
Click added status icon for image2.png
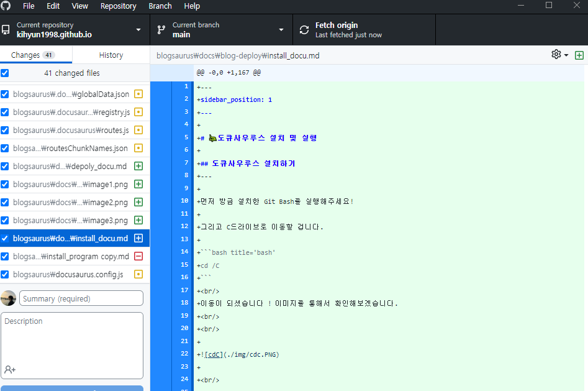pos(138,202)
